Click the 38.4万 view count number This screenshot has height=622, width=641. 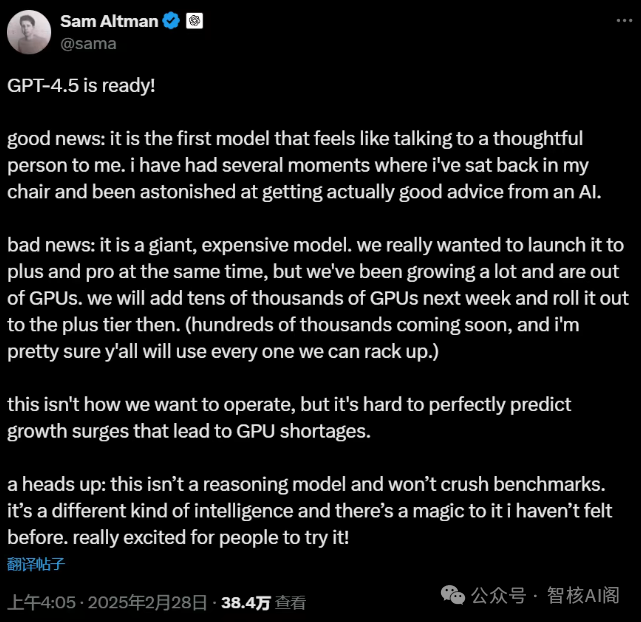point(245,603)
